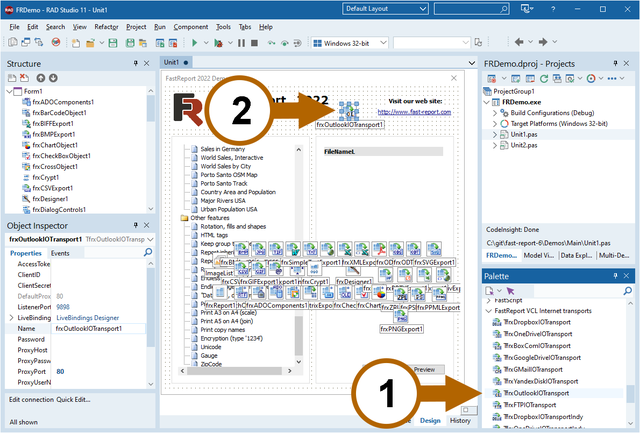Click the Palette search magnifier icon

[x=628, y=291]
